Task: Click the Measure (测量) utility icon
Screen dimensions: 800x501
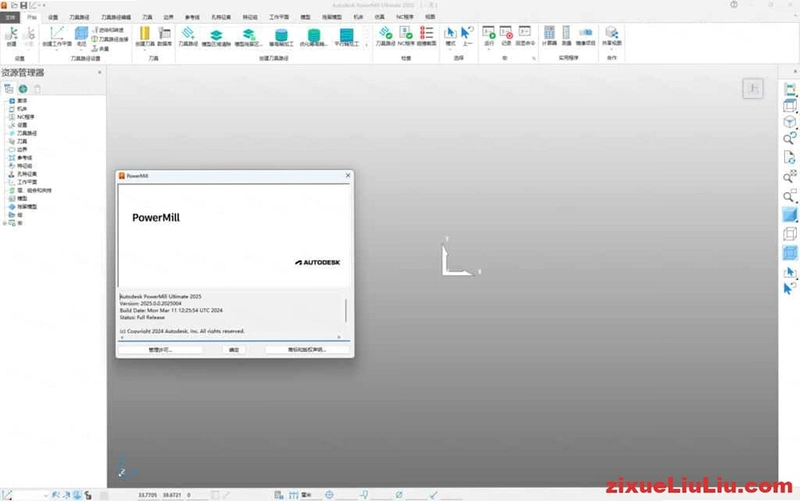Action: [566, 33]
